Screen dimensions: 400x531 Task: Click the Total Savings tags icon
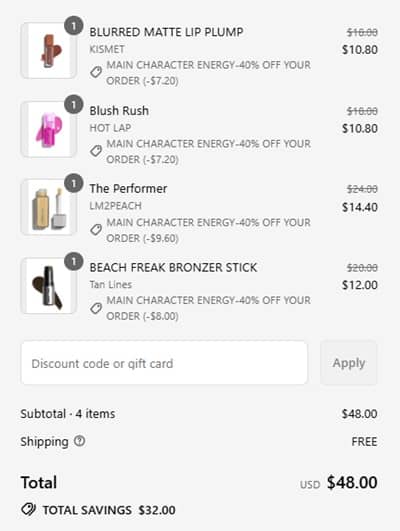point(29,509)
